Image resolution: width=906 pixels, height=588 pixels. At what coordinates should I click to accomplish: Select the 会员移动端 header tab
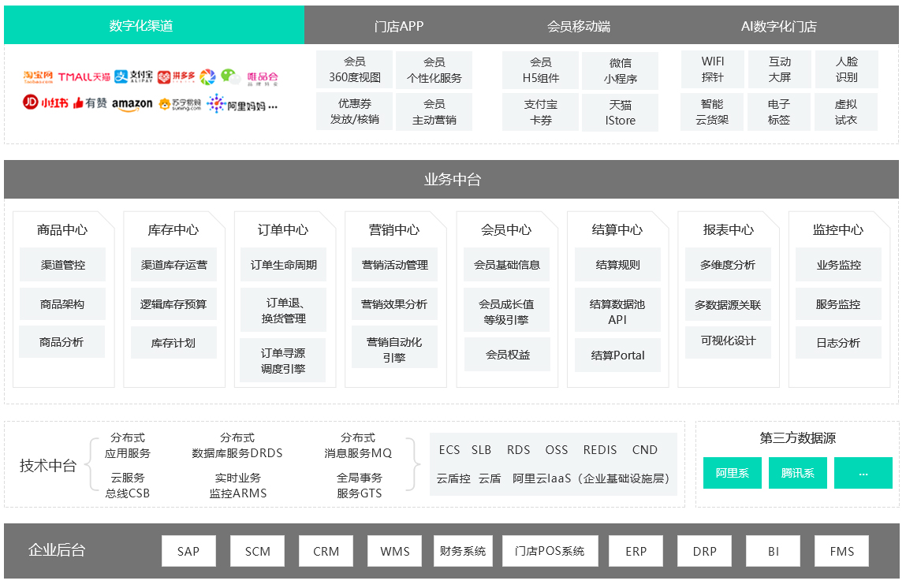click(x=579, y=26)
